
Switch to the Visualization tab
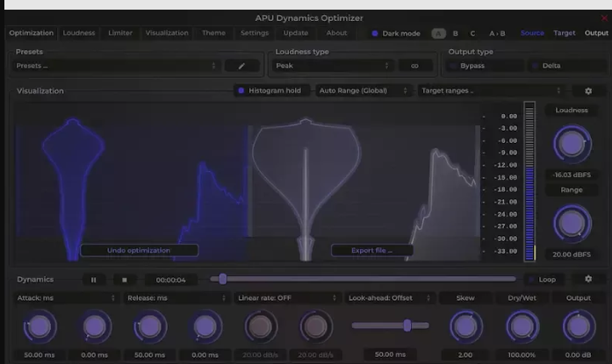167,33
